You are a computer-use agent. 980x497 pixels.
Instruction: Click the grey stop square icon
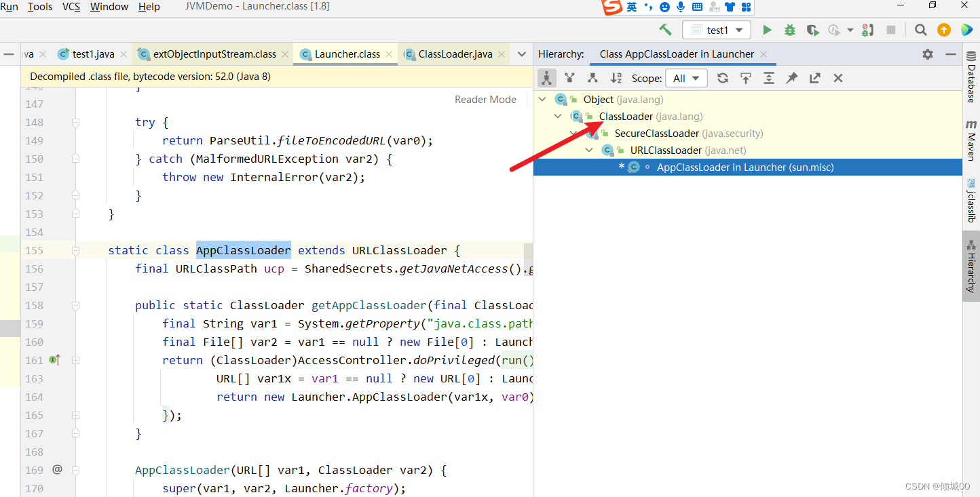click(x=891, y=30)
